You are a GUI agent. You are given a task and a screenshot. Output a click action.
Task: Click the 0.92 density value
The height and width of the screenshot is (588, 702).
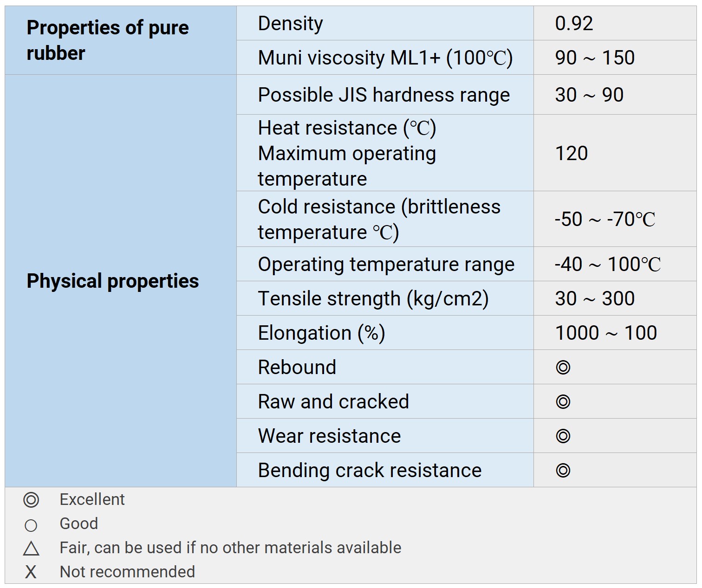(574, 24)
